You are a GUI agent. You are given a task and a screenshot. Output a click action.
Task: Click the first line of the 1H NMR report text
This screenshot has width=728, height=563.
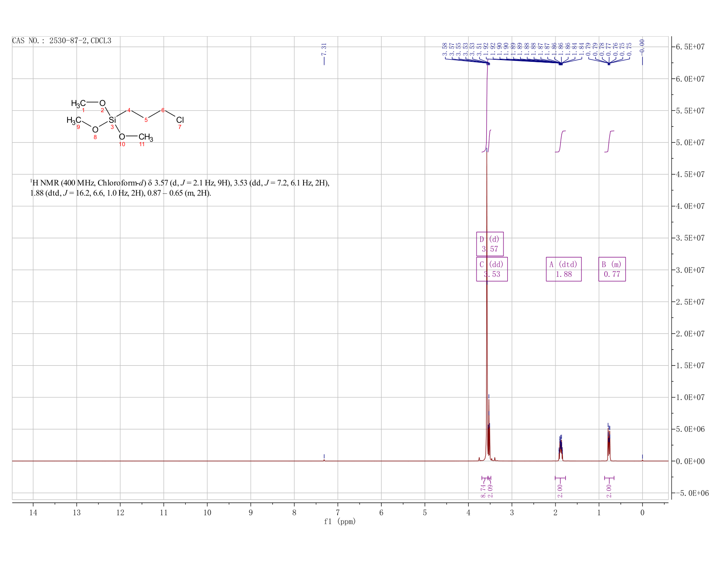coord(180,183)
